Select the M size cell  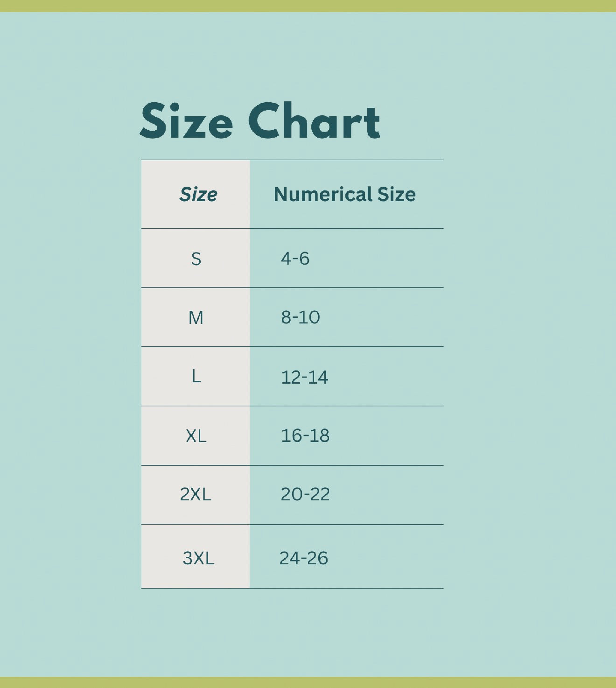pyautogui.click(x=196, y=318)
